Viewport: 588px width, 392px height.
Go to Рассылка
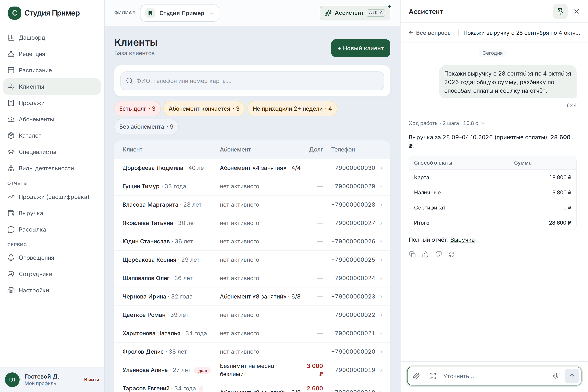(x=52, y=229)
